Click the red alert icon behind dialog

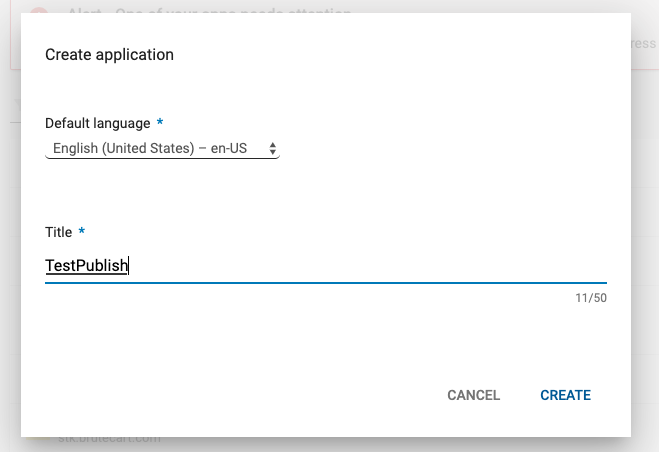(x=38, y=14)
